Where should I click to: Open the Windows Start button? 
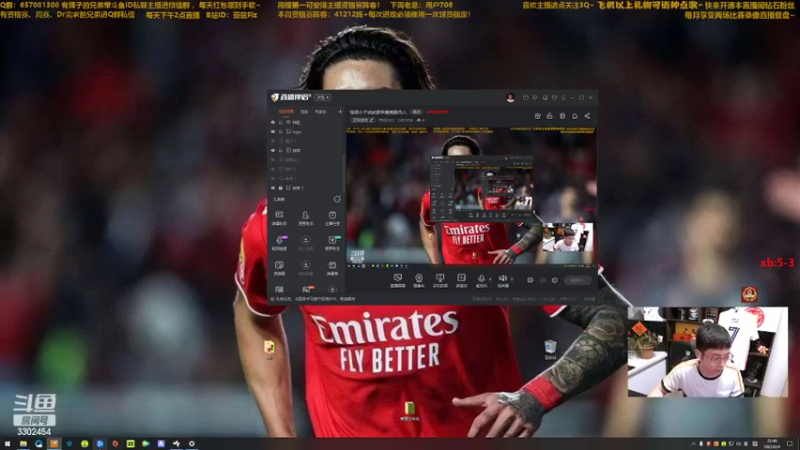[7, 444]
